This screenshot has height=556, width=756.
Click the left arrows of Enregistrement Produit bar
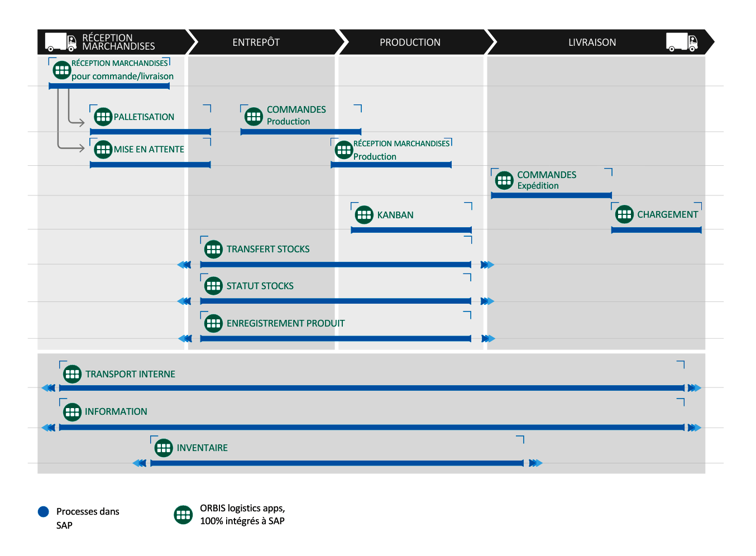[185, 338]
